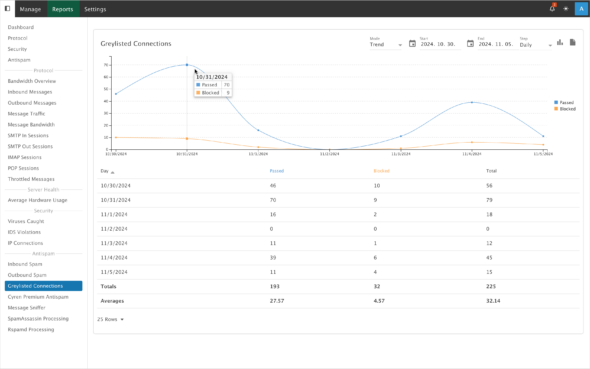Open the Start date calendar picker
590x369 pixels.
(412, 44)
